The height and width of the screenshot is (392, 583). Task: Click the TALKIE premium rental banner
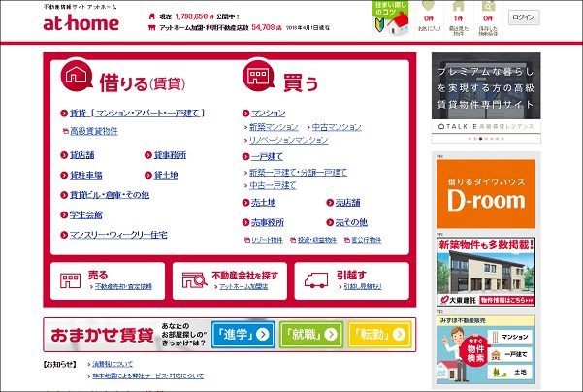click(x=486, y=92)
